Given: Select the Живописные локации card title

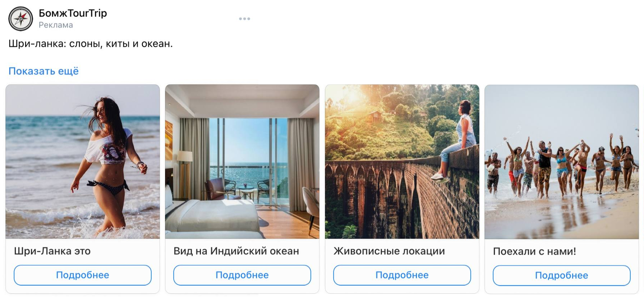Looking at the screenshot, I should pyautogui.click(x=389, y=251).
